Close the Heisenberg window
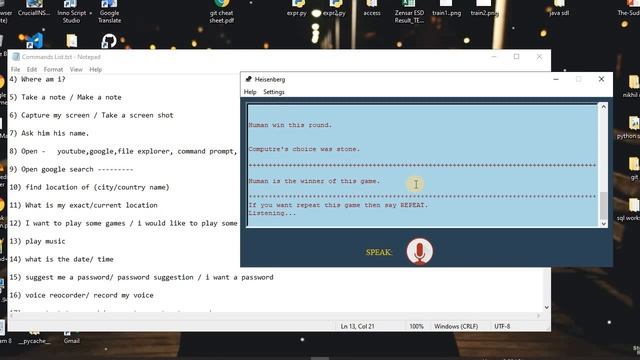The height and width of the screenshot is (360, 640). coord(601,79)
